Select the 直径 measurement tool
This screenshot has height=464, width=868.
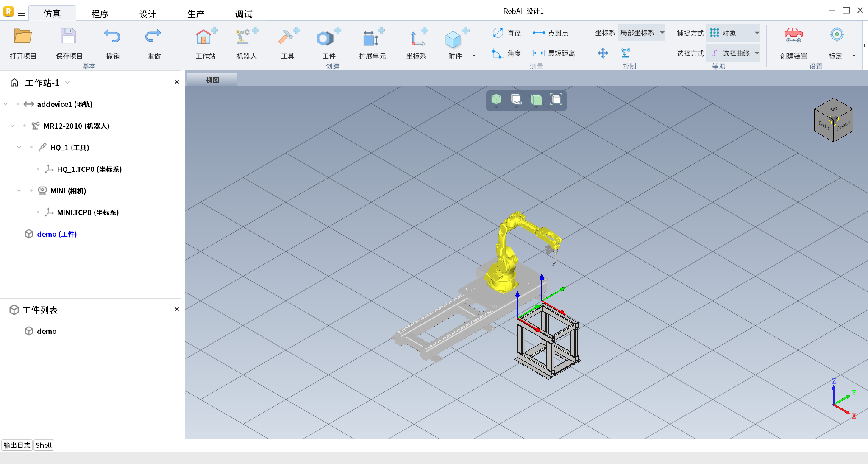tap(507, 33)
